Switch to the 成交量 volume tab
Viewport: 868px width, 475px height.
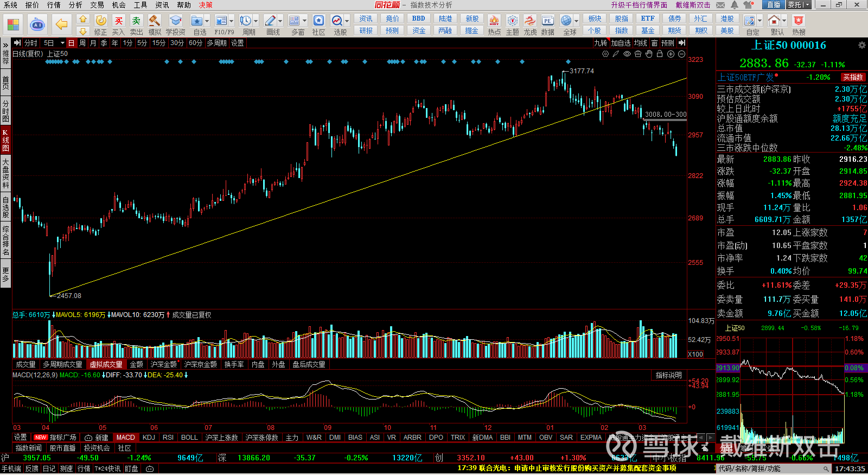25,364
